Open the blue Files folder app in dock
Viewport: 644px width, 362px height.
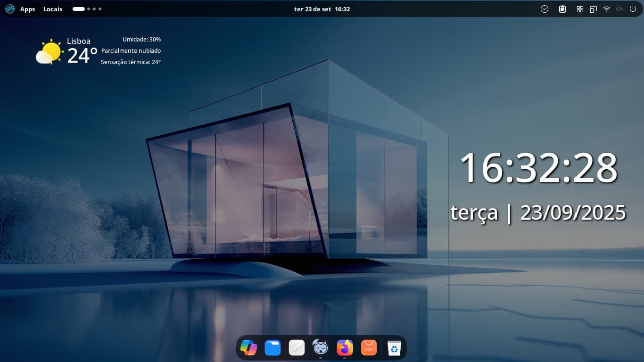point(272,348)
